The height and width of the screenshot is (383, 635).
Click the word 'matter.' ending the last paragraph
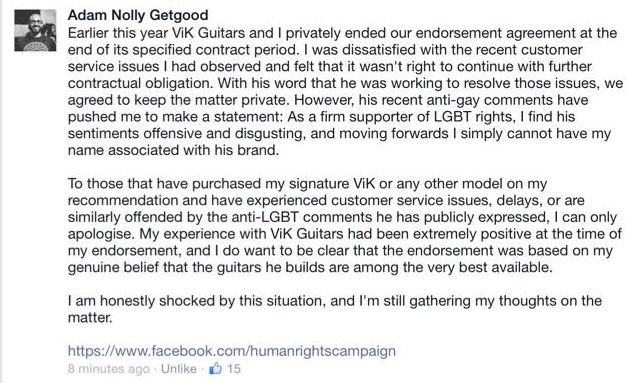pyautogui.click(x=90, y=318)
